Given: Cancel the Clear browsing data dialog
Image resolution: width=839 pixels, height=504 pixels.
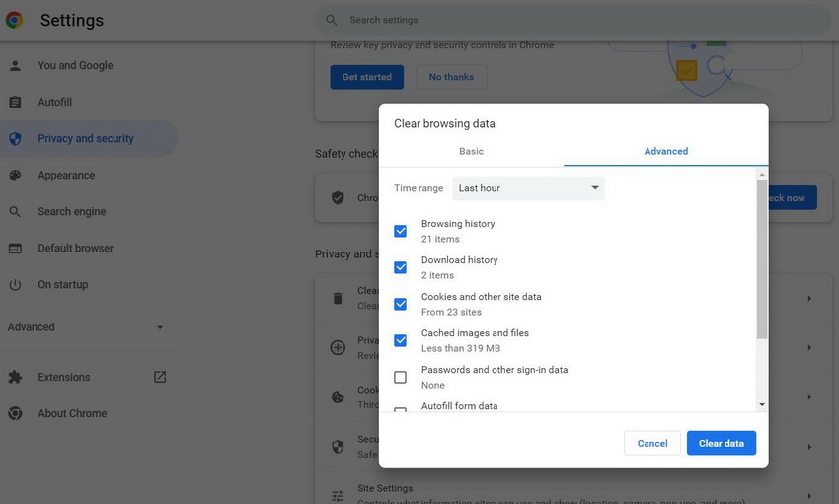Looking at the screenshot, I should pyautogui.click(x=651, y=443).
